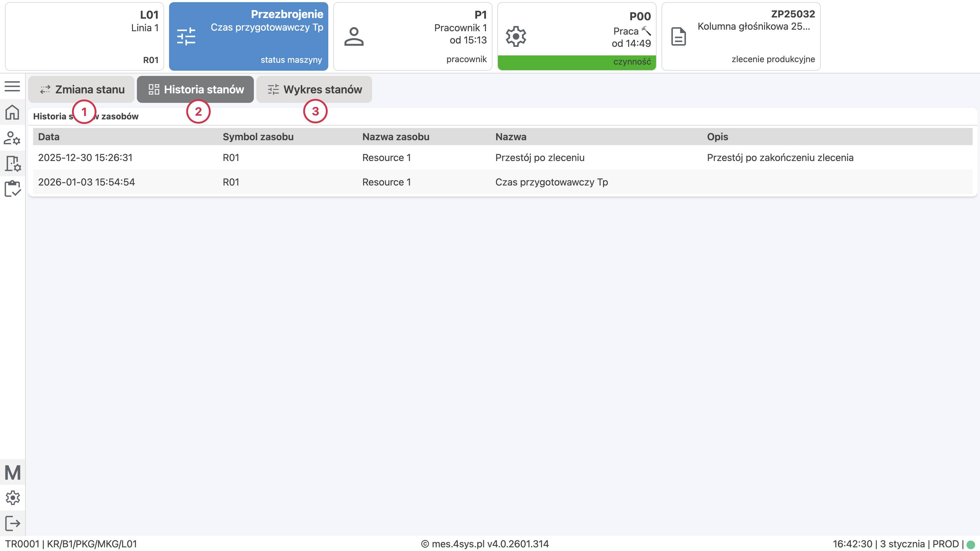Screen dimensions: 980x551
Task: Select Historia stanów tab
Action: [x=196, y=90]
